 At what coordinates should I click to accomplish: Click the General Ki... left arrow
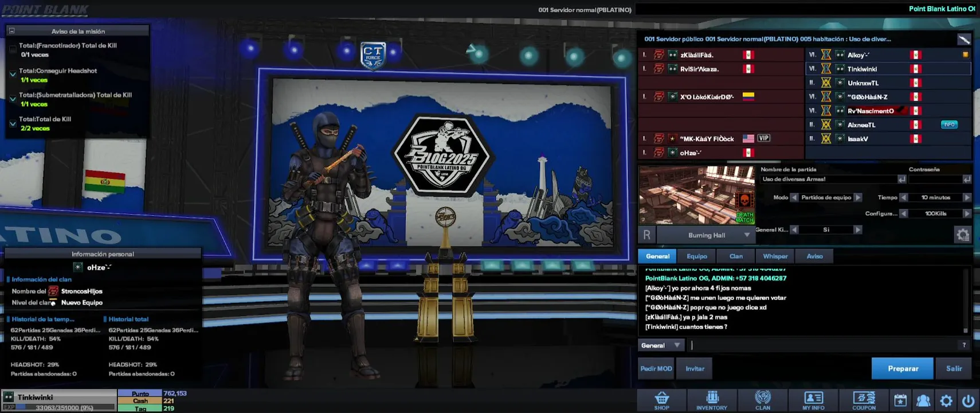(794, 229)
